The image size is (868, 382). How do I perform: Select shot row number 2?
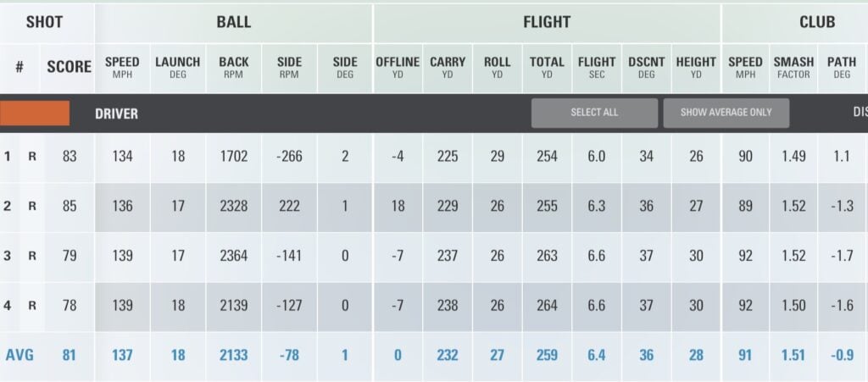coord(8,206)
